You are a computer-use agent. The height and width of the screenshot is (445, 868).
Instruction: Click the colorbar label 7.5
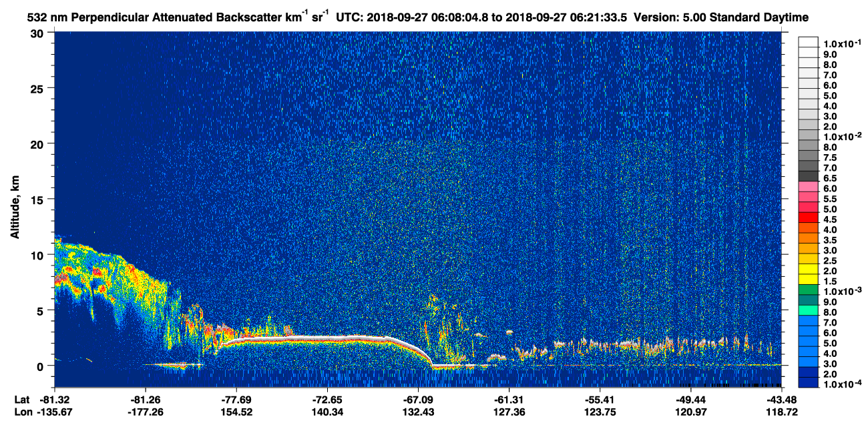[x=830, y=157]
